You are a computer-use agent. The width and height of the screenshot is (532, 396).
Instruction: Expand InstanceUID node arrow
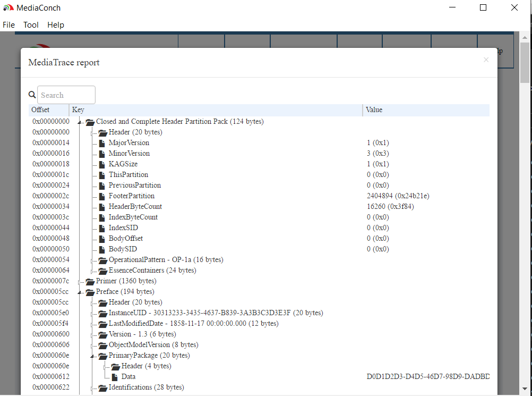[92, 314]
